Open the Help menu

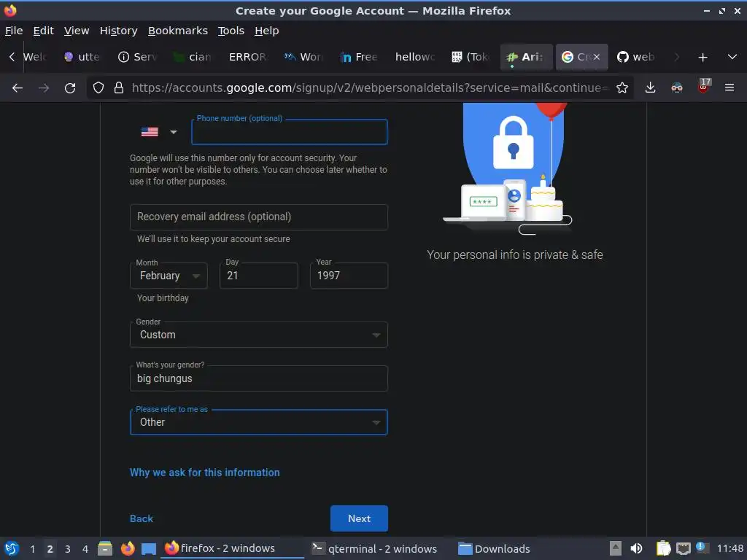(x=267, y=31)
